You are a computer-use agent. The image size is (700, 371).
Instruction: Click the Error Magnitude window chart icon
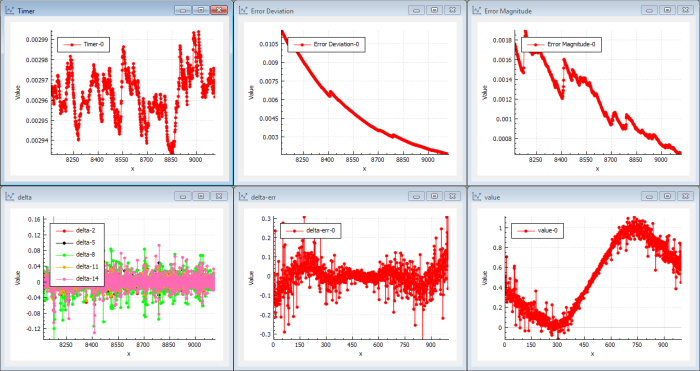coord(477,11)
